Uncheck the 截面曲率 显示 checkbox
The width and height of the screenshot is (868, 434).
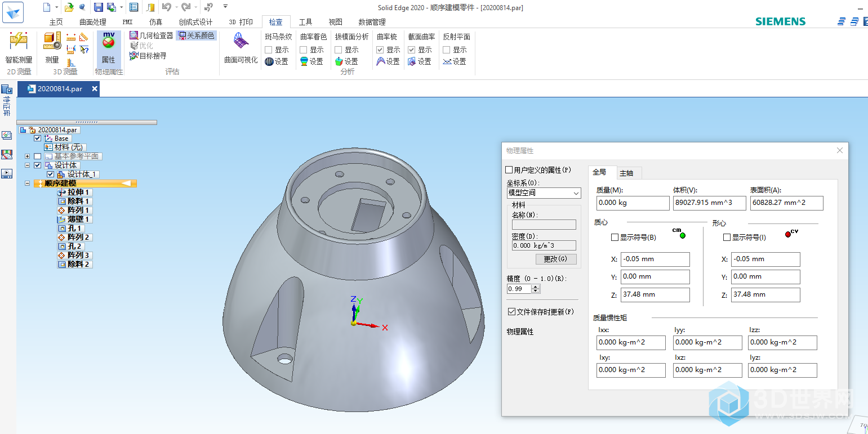412,50
